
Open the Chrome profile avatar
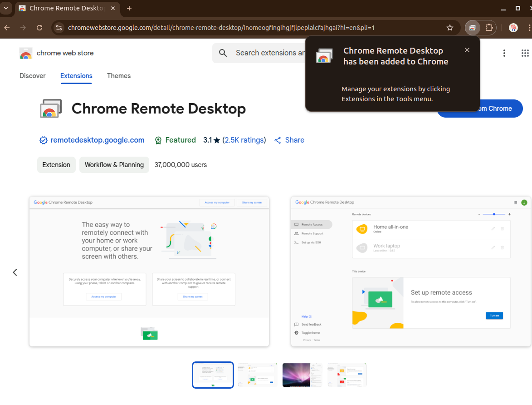tap(513, 28)
